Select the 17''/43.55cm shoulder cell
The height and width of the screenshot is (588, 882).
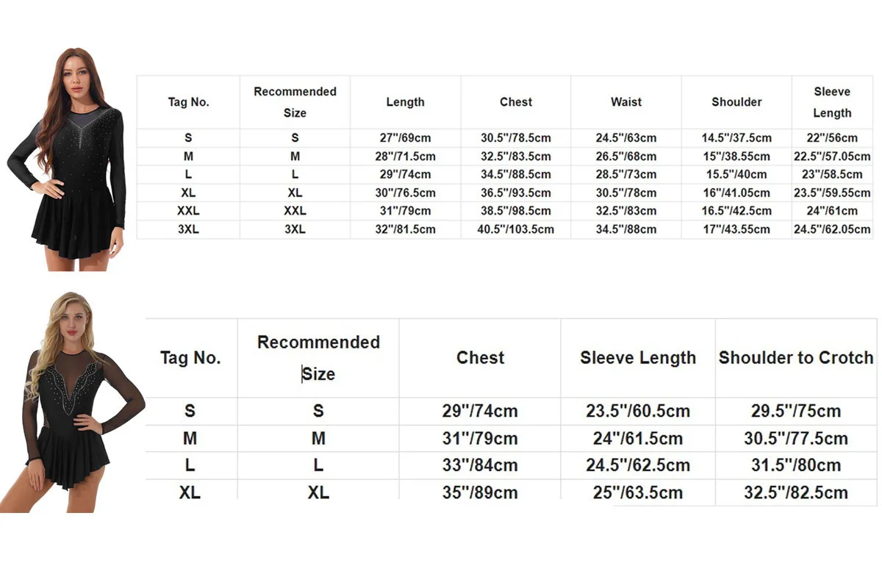pyautogui.click(x=736, y=229)
